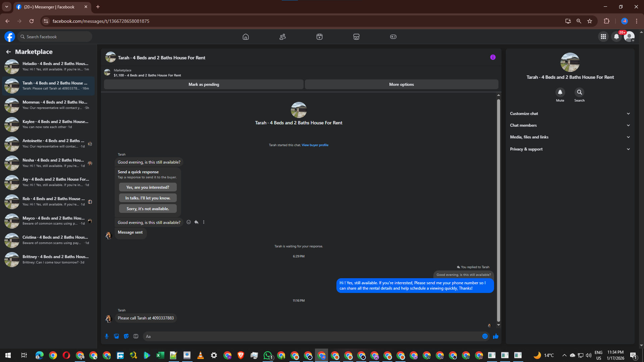644x362 pixels.
Task: Open Facebook notifications bell
Action: coord(616,37)
